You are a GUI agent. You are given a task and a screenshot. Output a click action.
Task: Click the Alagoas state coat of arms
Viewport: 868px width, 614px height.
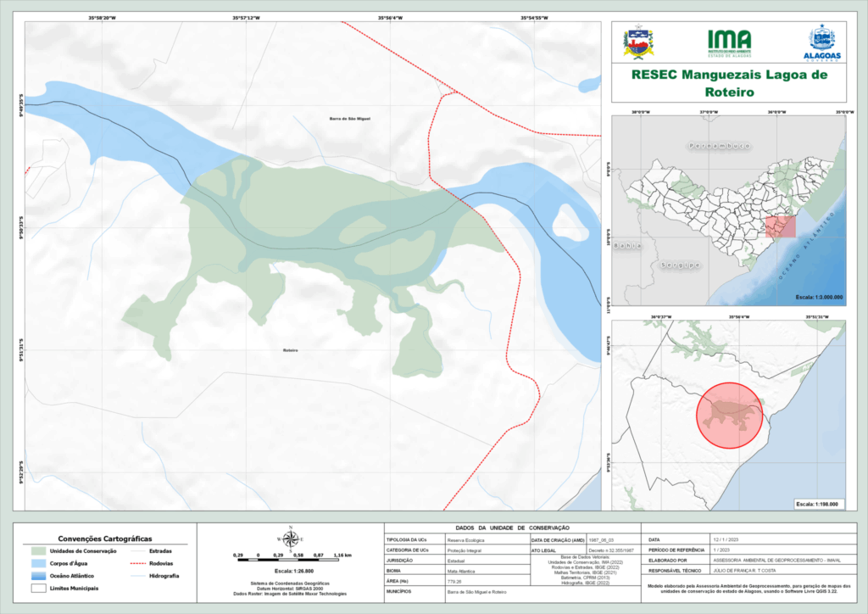tap(638, 42)
